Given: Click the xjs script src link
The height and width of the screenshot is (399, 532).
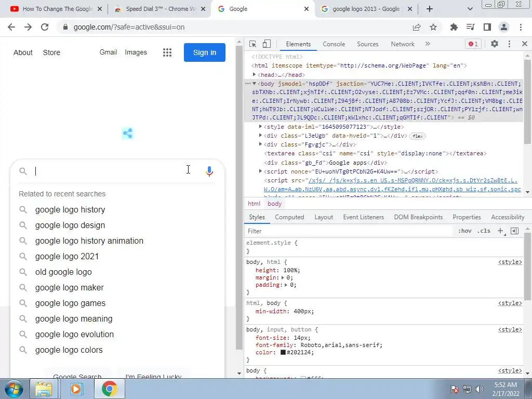Looking at the screenshot, I should coord(392,185).
